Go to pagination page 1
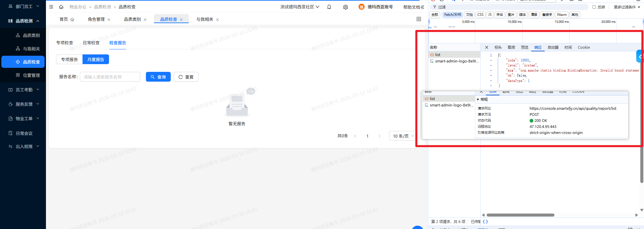The width and height of the screenshot is (644, 229). click(367, 136)
